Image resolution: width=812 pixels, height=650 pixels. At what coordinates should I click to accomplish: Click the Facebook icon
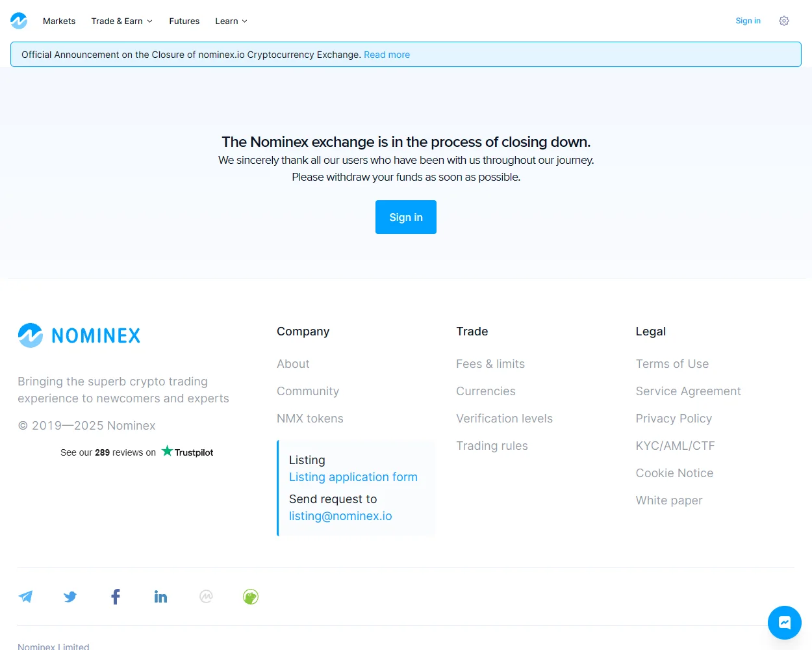(115, 596)
